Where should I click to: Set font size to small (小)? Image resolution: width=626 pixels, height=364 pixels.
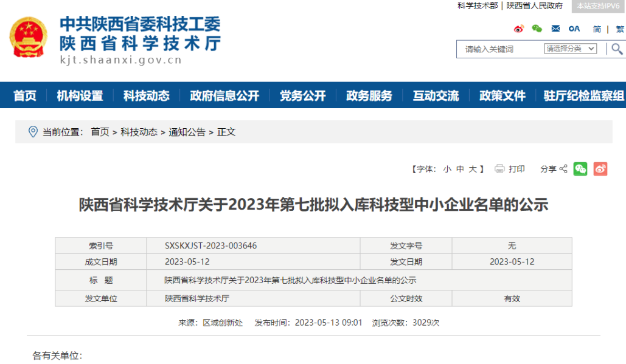click(447, 169)
